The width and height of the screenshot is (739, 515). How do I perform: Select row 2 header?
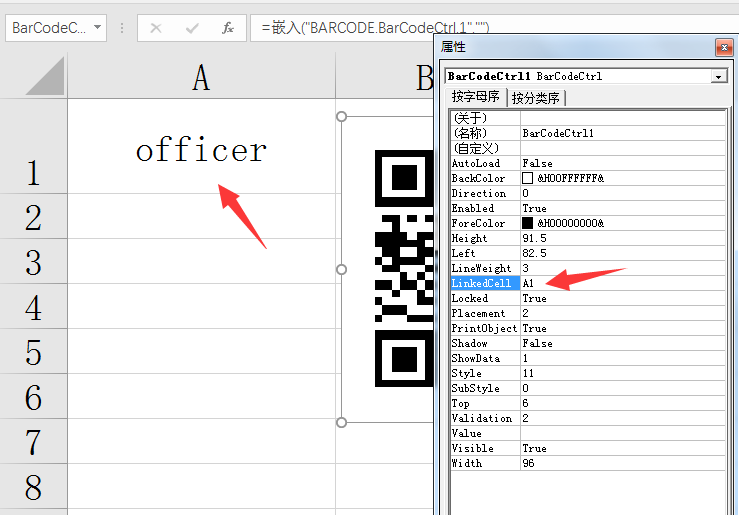point(33,216)
